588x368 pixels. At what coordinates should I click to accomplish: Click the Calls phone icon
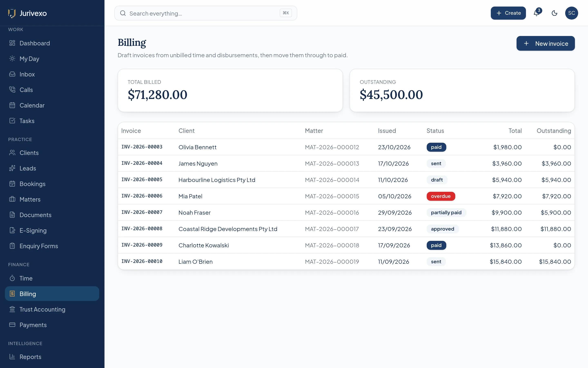pos(12,90)
